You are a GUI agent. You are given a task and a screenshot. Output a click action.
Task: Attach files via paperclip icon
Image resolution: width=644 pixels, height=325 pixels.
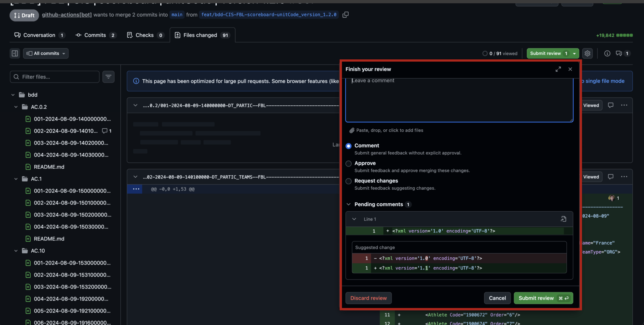tap(352, 131)
